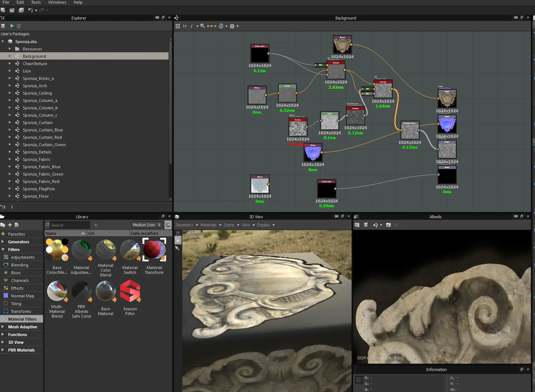Open the Display dropdown in 3D View
This screenshot has height=392, width=535.
(x=266, y=225)
